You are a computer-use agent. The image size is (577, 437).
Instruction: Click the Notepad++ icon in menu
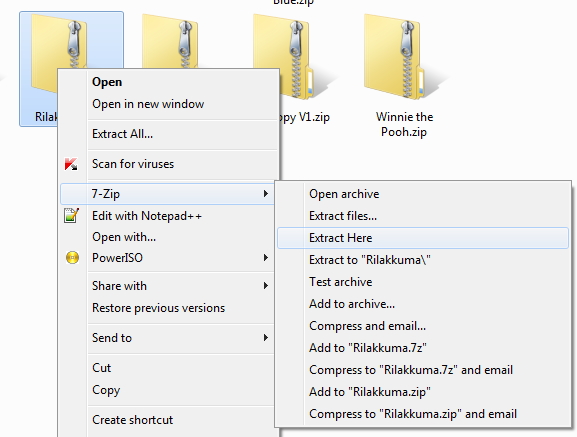pyautogui.click(x=71, y=216)
